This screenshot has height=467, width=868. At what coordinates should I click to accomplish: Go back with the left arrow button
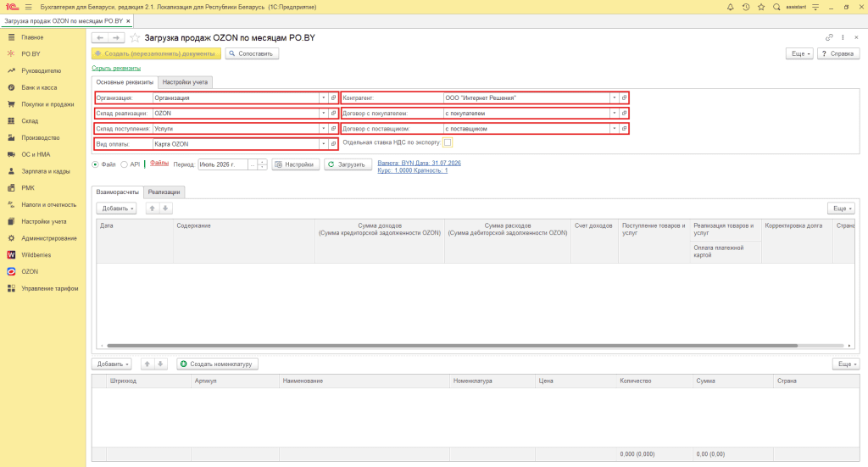[x=100, y=37]
